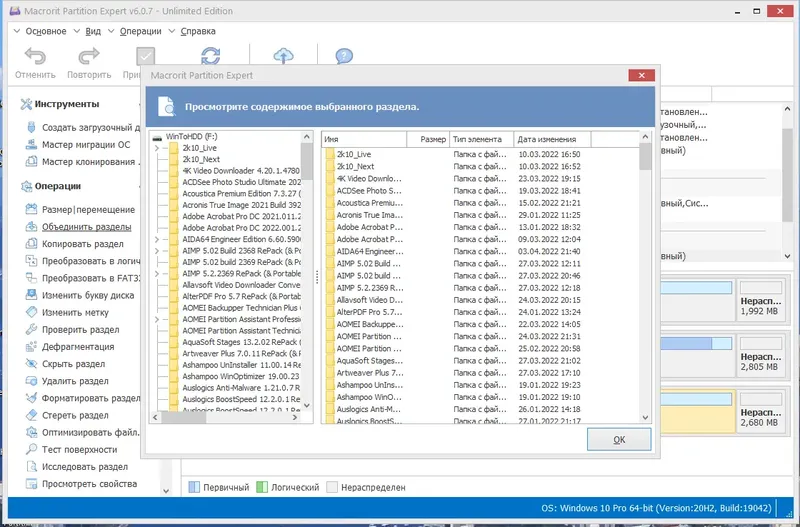The height and width of the screenshot is (527, 800).
Task: Open the Основное menu
Action: (46, 31)
